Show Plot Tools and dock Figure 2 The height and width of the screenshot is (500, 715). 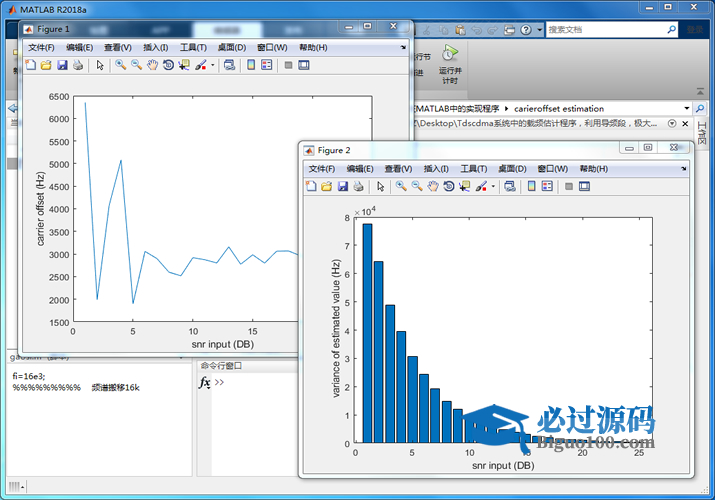click(584, 186)
